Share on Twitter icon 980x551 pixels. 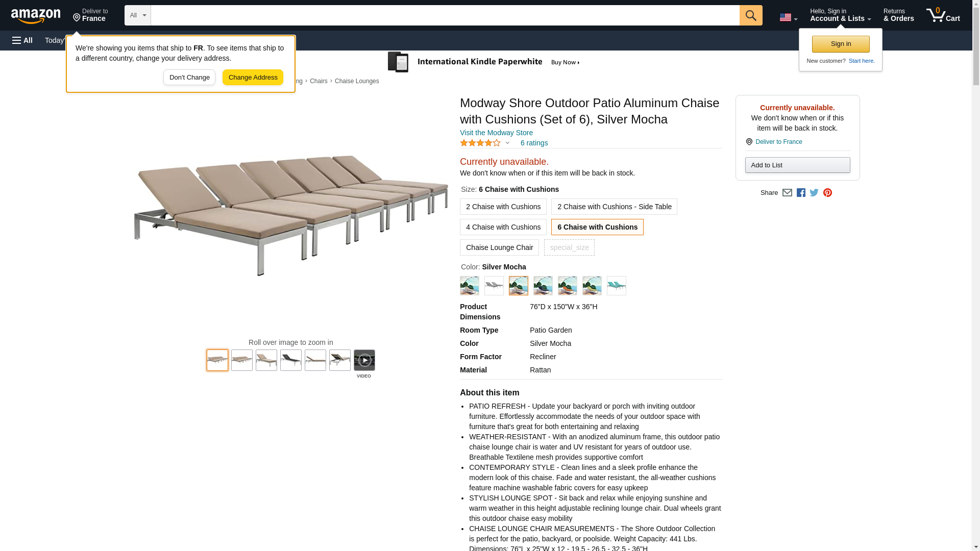pos(814,193)
